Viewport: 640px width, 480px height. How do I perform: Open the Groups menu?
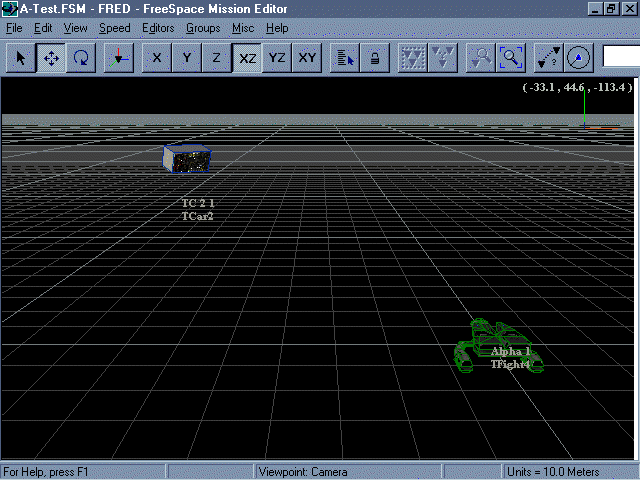tap(203, 28)
